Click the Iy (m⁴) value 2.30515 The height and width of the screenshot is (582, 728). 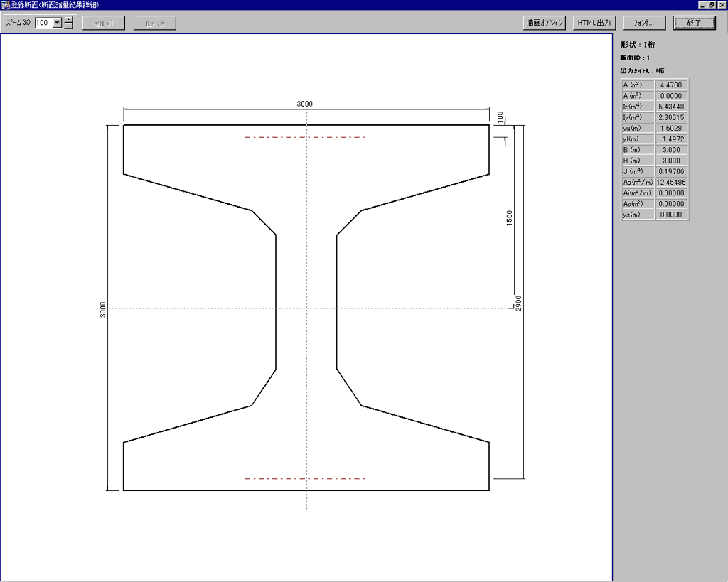671,117
